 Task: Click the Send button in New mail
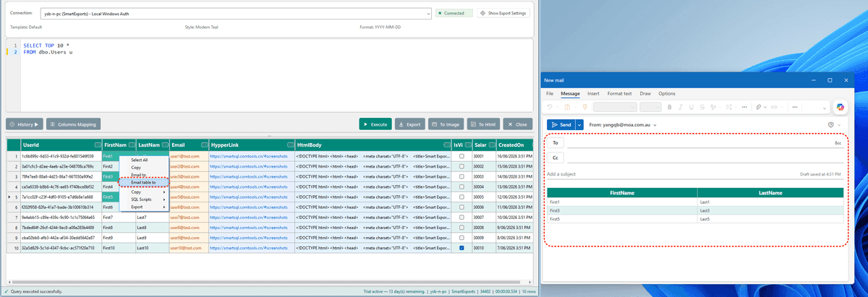(x=561, y=124)
